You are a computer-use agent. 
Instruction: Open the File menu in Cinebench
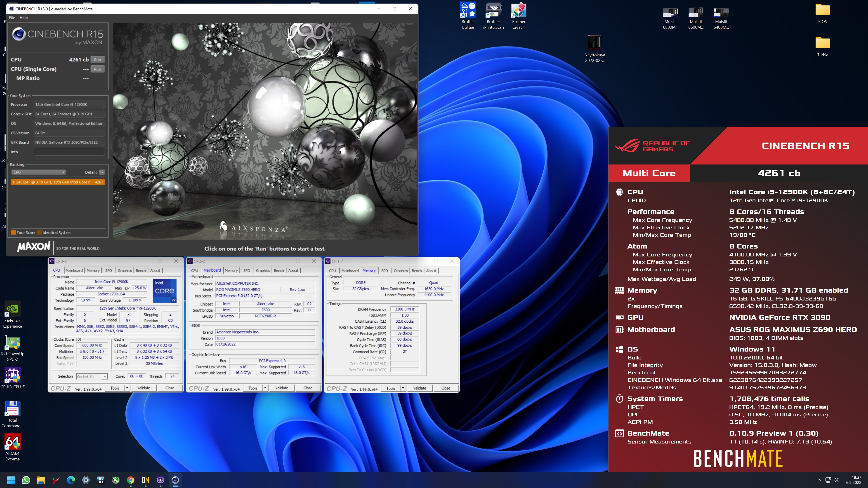[12, 18]
